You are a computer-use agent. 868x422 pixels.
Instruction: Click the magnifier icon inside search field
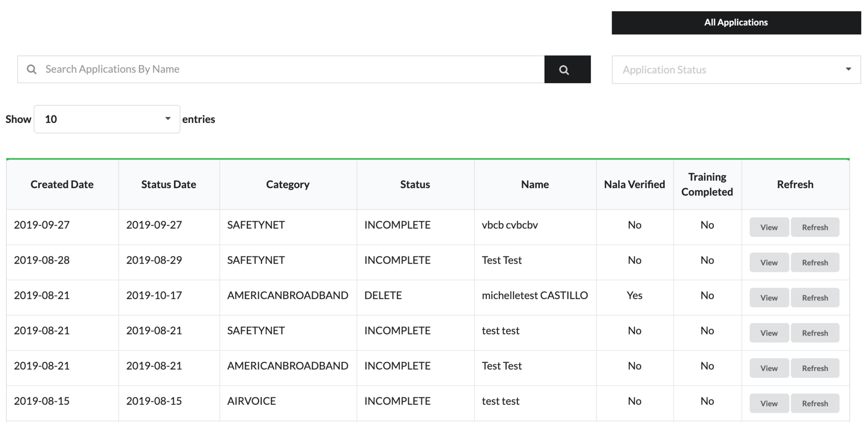tap(32, 69)
